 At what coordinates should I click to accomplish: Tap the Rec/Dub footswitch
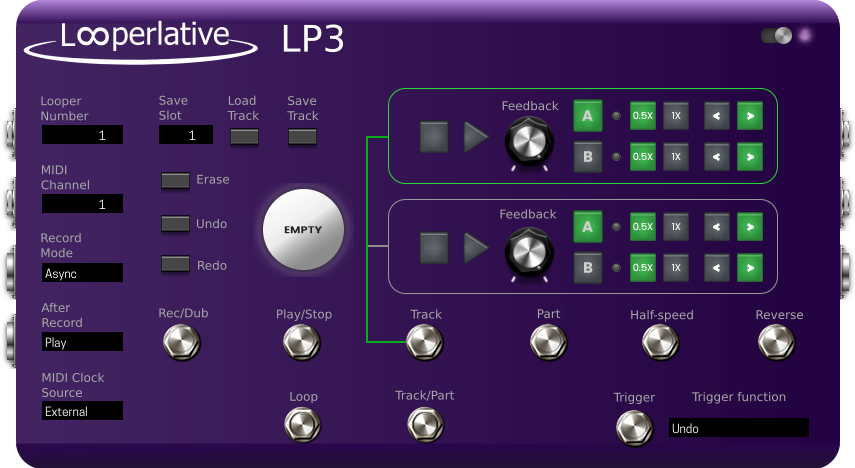click(x=182, y=343)
